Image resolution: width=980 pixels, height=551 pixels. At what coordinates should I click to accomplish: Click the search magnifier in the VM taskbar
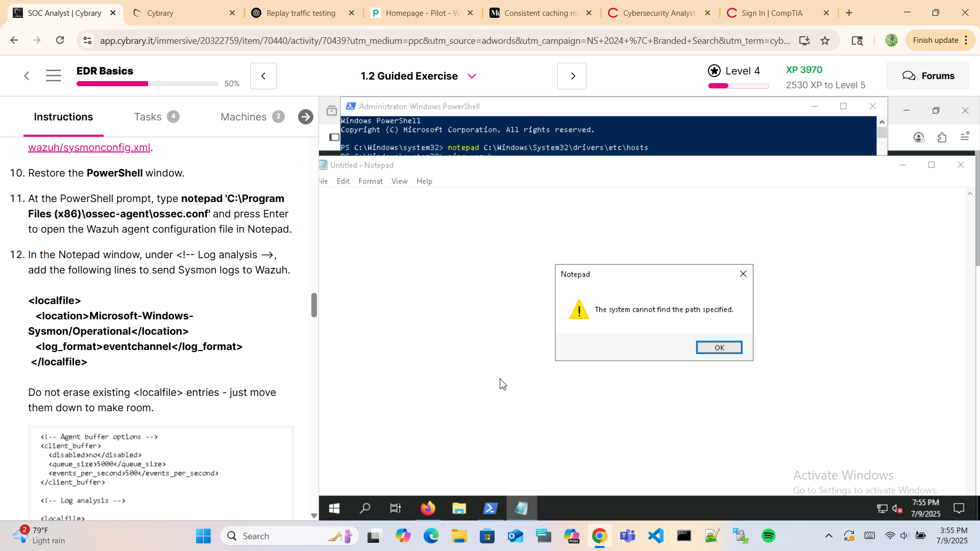pos(365,508)
